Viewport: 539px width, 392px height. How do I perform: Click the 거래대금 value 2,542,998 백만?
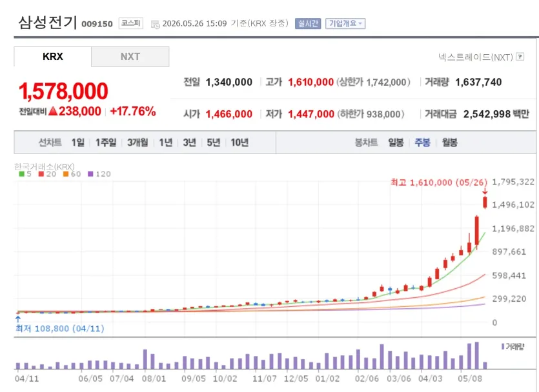[x=496, y=114]
